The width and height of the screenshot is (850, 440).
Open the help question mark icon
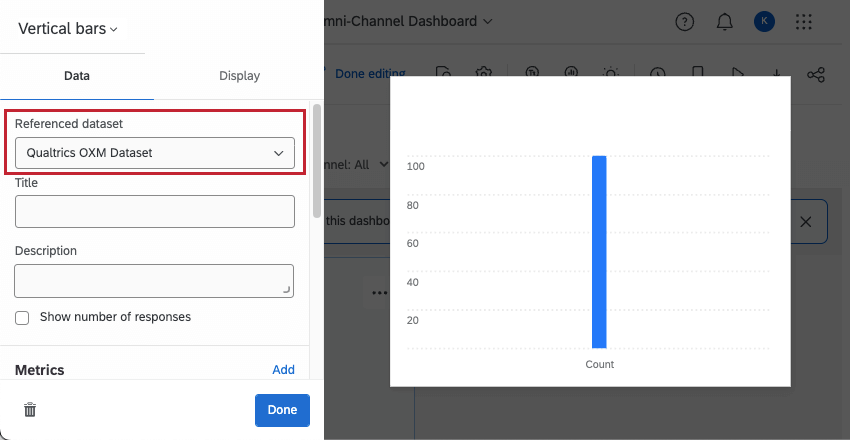click(685, 22)
